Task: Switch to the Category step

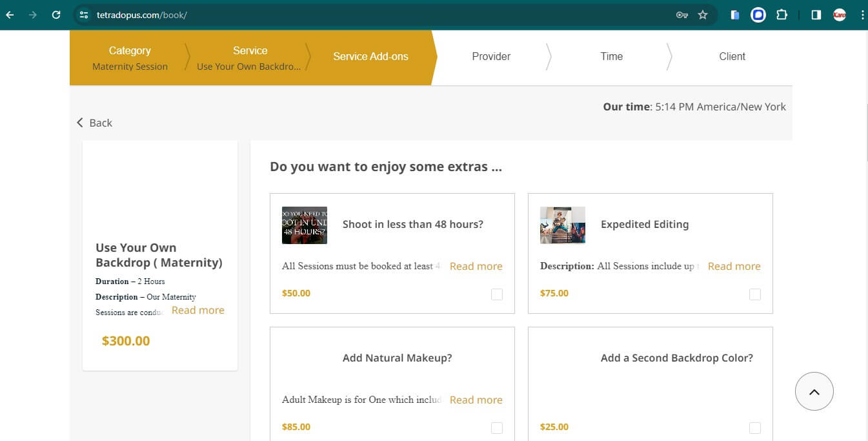Action: tap(129, 57)
